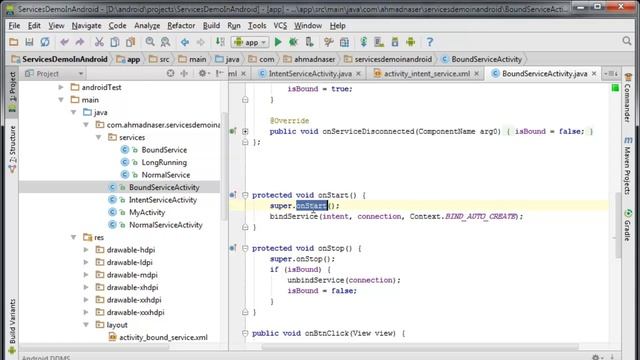This screenshot has height=360, width=640.
Task: Open the File menu
Action: (14, 25)
